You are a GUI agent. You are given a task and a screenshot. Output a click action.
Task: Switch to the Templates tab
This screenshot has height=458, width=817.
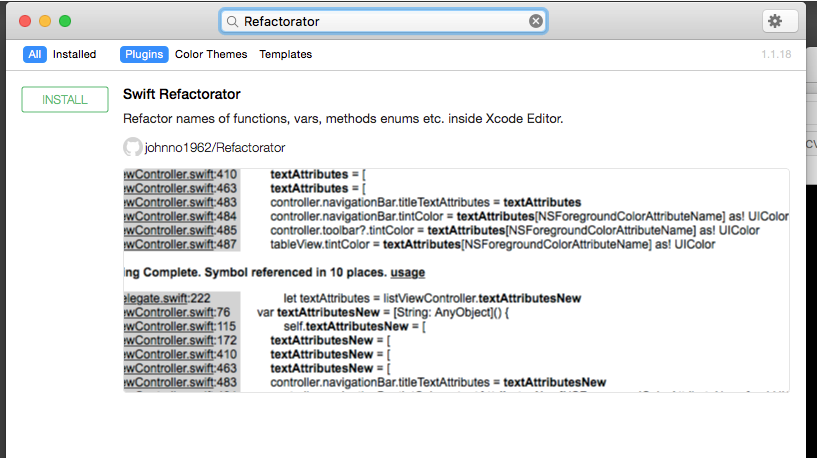[286, 54]
